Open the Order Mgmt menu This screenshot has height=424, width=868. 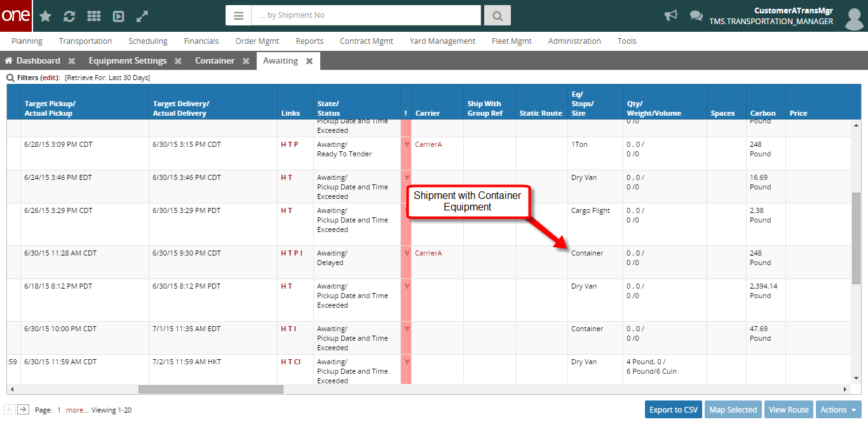pos(257,41)
